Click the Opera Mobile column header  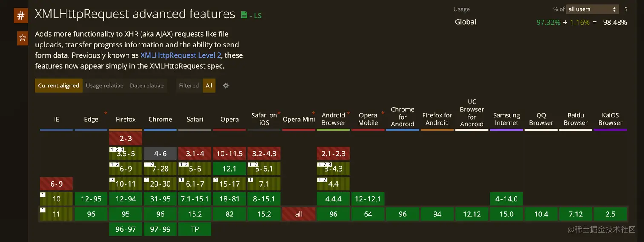368,119
